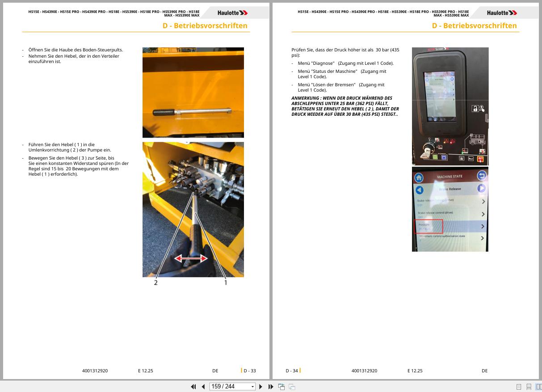The height and width of the screenshot is (392, 542).
Task: Click the 'Menü "Status der Maschine"' bullet line
Action: click(x=342, y=74)
